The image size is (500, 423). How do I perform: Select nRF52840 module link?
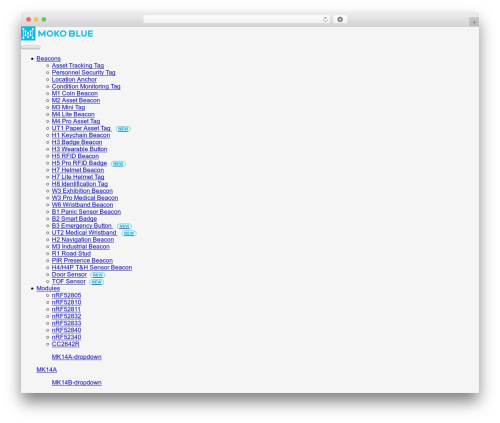tap(66, 331)
